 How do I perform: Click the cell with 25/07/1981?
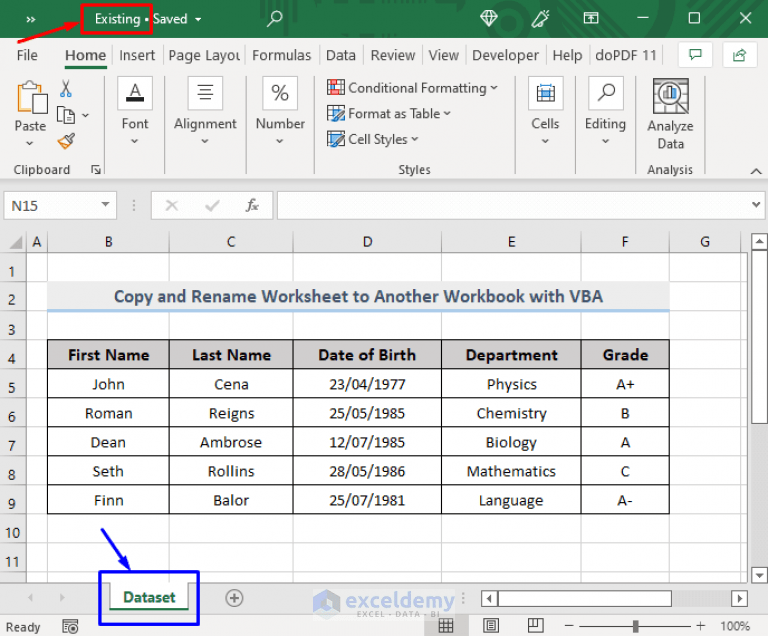[367, 500]
